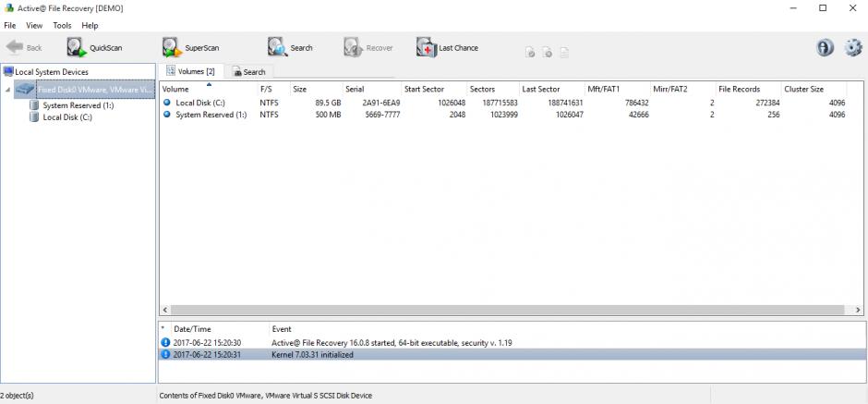Select the Local Disk (C:) volume row
This screenshot has height=404, width=868.
coord(505,103)
